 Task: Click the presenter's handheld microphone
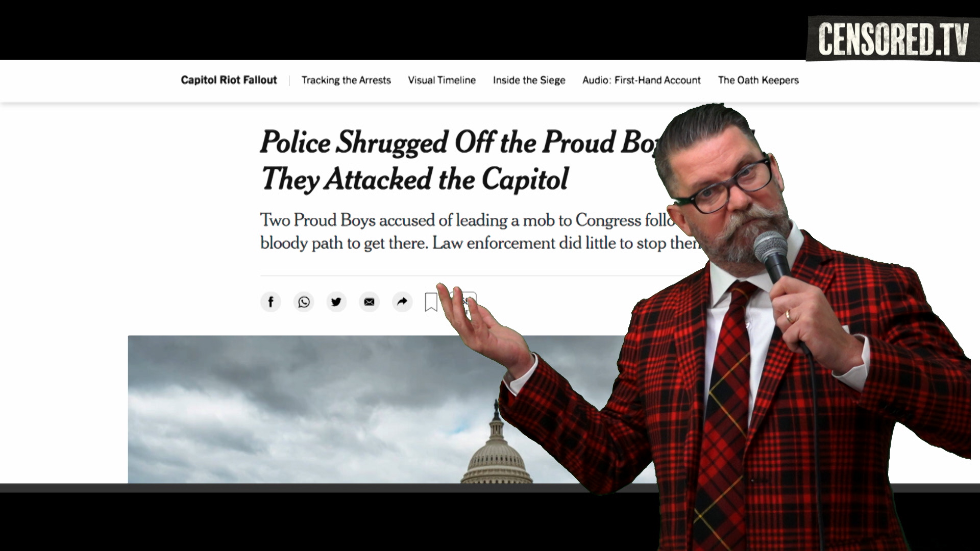pos(772,260)
